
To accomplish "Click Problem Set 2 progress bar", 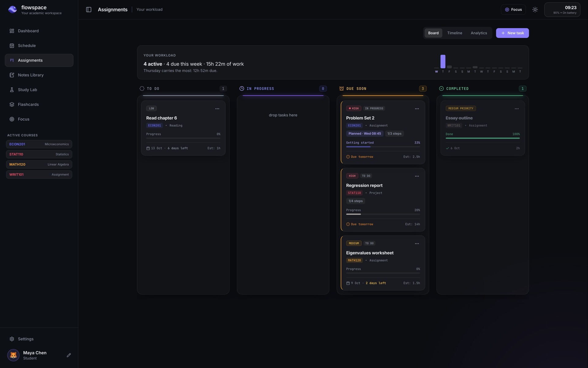I will pos(383,147).
